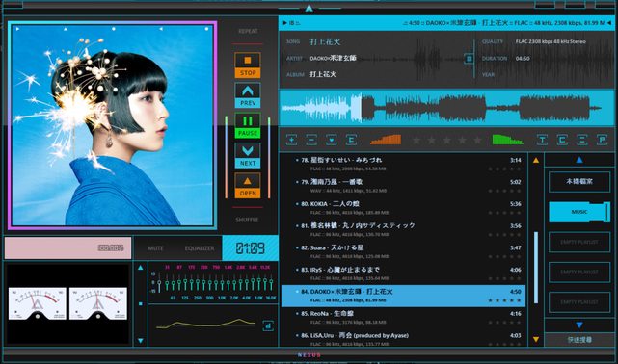Screen dimensions: 618x364
Task: Toggle MUTE audio
Action: 155,248
